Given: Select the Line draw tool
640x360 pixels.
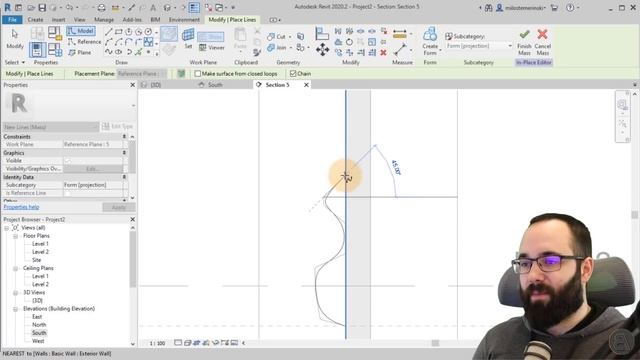Looking at the screenshot, I should pos(108,31).
